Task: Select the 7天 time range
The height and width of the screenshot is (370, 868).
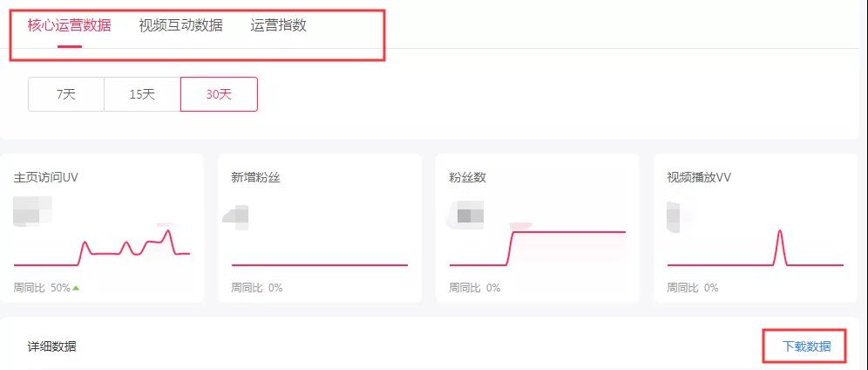Action: pyautogui.click(x=66, y=94)
